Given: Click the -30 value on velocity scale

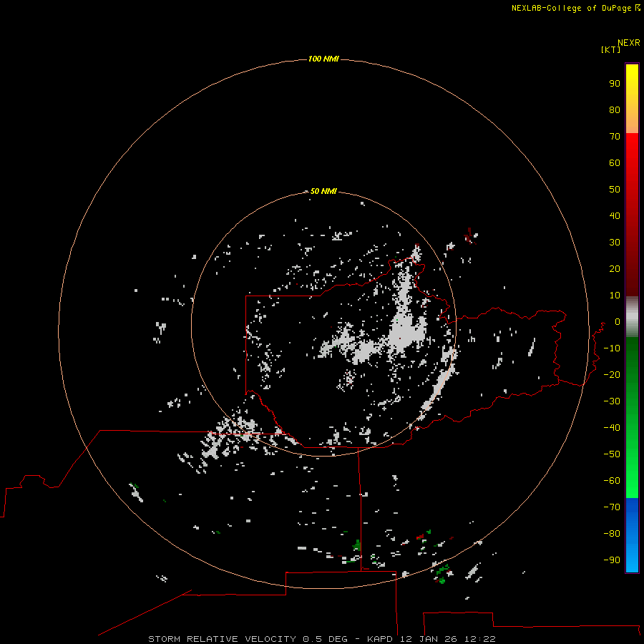Looking at the screenshot, I should click(x=612, y=401).
